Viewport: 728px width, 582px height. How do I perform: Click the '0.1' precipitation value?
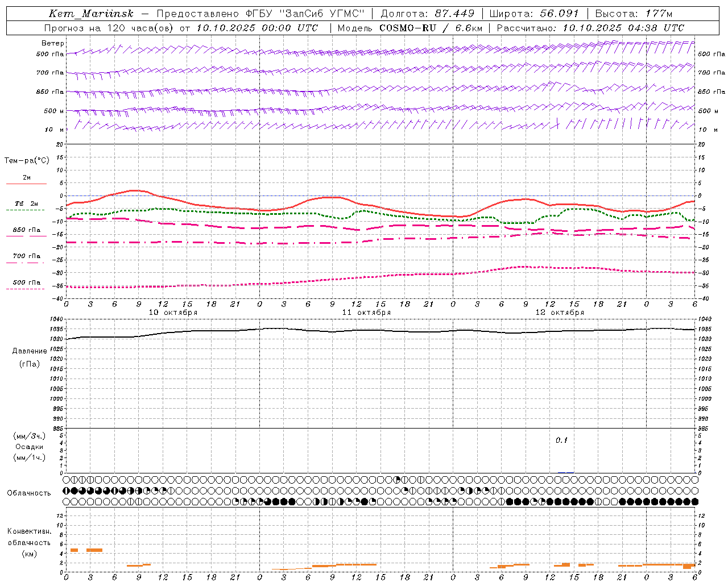click(x=561, y=440)
